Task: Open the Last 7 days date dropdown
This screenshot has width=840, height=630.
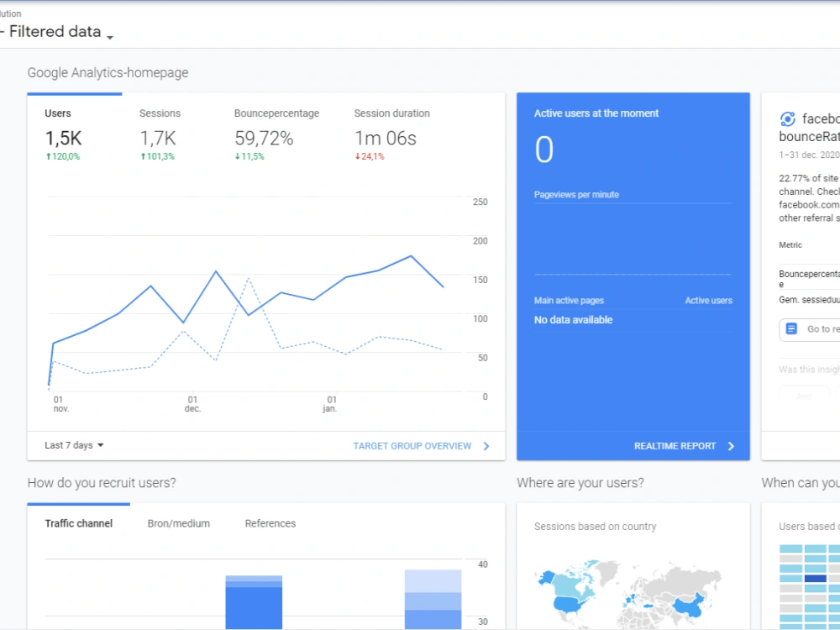Action: coord(74,445)
